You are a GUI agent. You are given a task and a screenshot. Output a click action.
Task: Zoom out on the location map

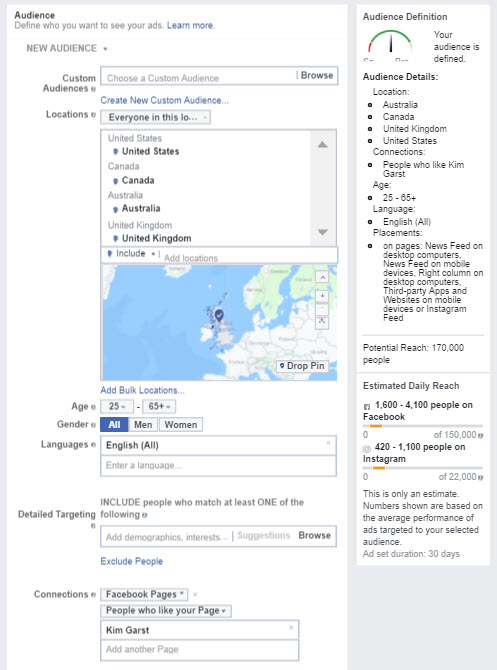322,309
